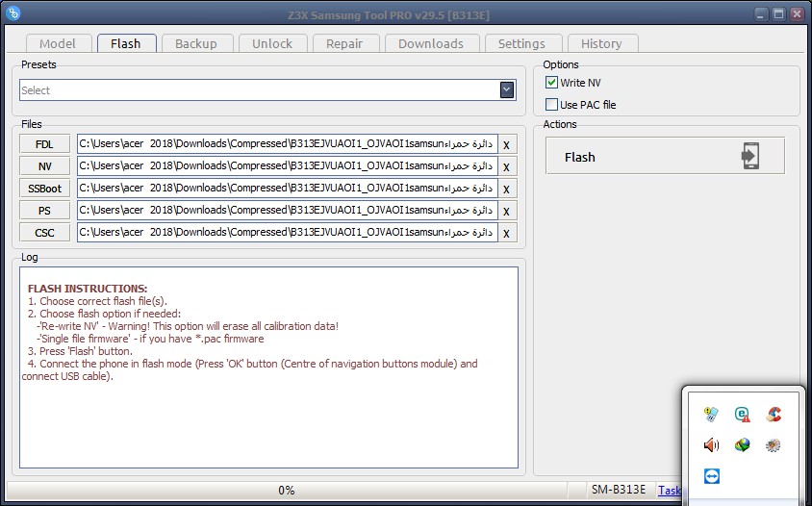Click the PS file path field
Viewport: 812px width, 506px height.
[287, 211]
